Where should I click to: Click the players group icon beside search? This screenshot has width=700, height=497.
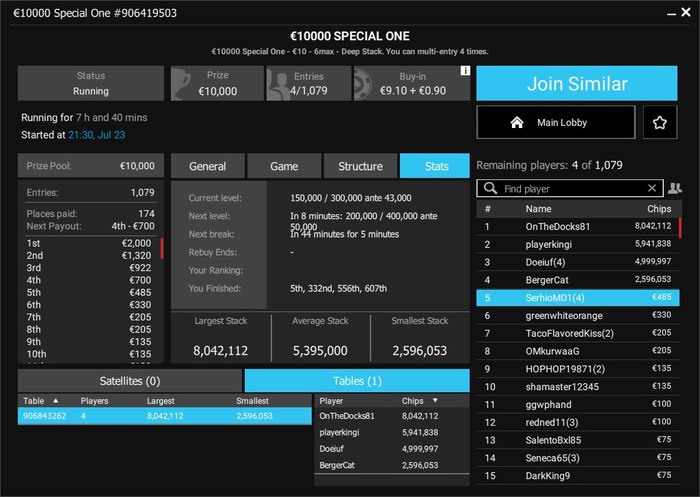tap(675, 188)
